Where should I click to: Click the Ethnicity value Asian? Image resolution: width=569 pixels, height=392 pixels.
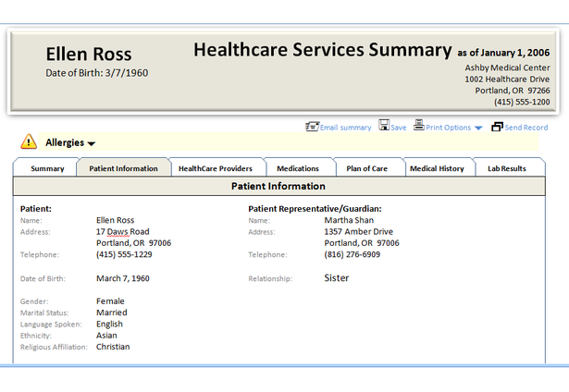pyautogui.click(x=106, y=336)
